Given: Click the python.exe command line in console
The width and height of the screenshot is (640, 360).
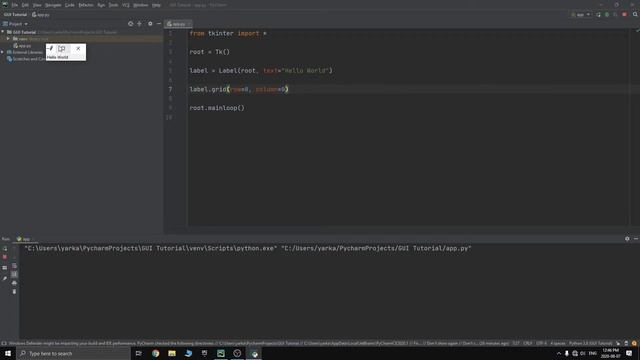Looking at the screenshot, I should 248,248.
